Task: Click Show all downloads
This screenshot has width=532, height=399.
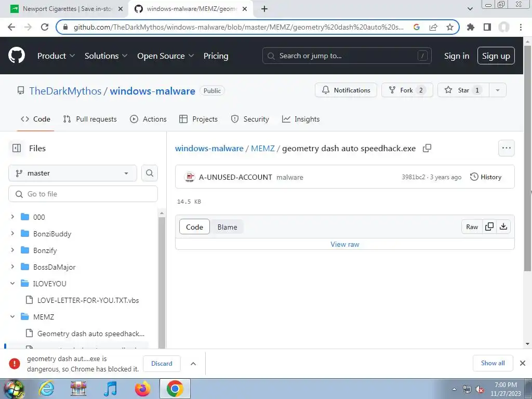Action: [493, 363]
